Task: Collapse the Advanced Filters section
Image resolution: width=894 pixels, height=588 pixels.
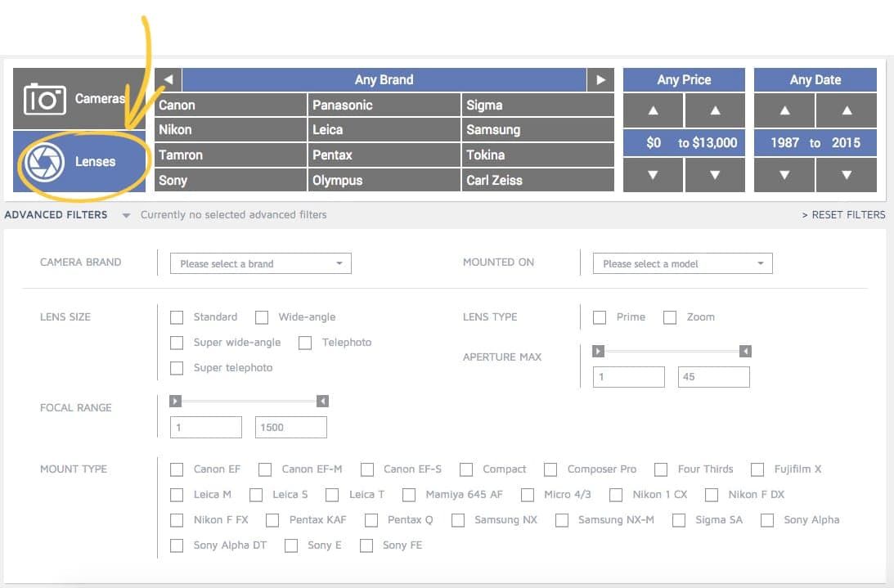Action: point(126,216)
